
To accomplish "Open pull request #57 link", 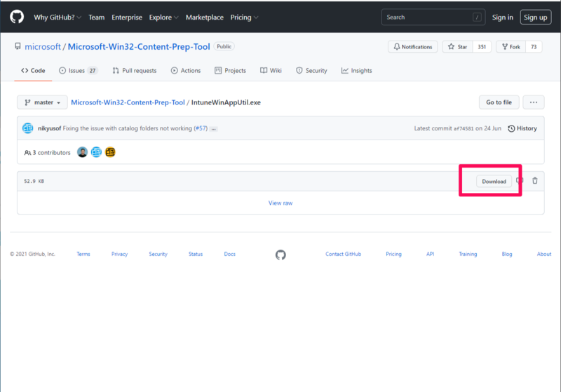I will (201, 128).
